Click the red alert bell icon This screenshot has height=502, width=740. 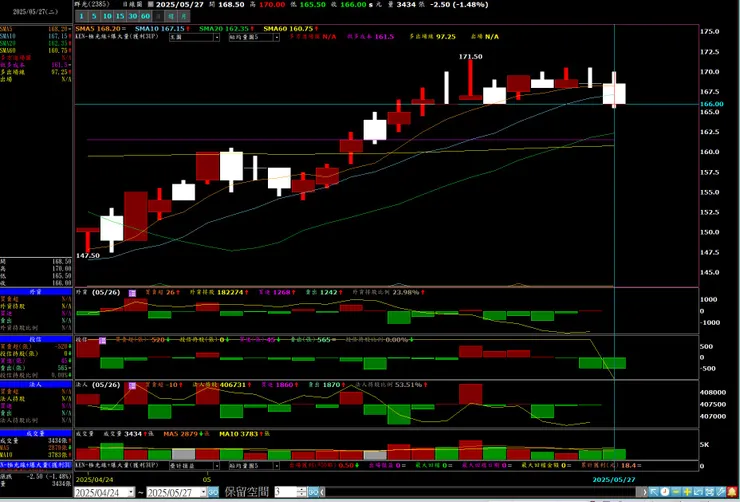[x=732, y=492]
